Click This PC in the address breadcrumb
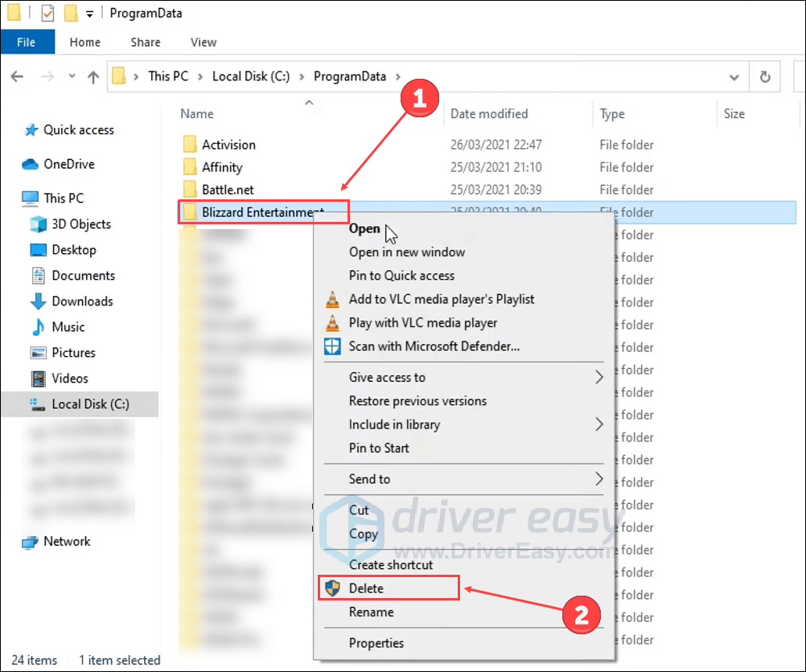806x672 pixels. click(168, 76)
